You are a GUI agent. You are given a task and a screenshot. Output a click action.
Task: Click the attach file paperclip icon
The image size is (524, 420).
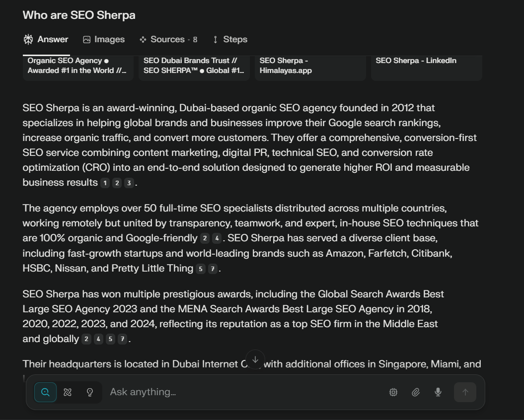[x=416, y=392]
